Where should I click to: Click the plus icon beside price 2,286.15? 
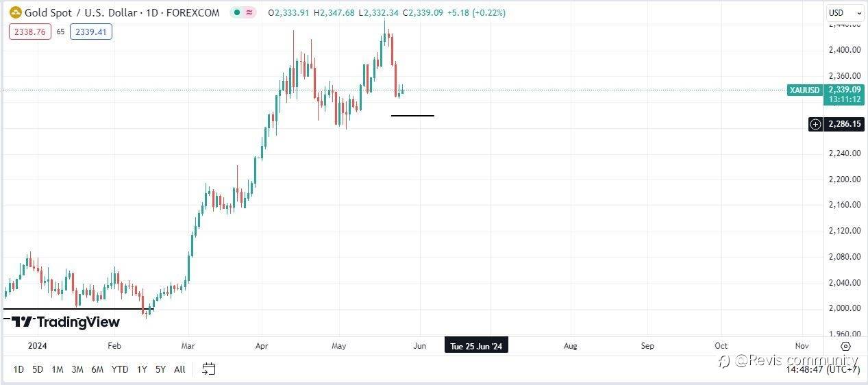coord(815,124)
